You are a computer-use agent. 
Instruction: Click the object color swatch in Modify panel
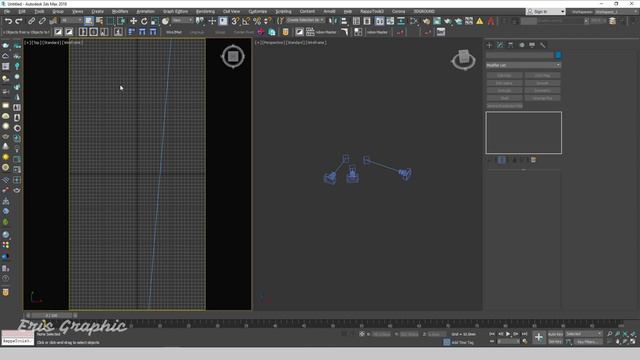pyautogui.click(x=558, y=55)
